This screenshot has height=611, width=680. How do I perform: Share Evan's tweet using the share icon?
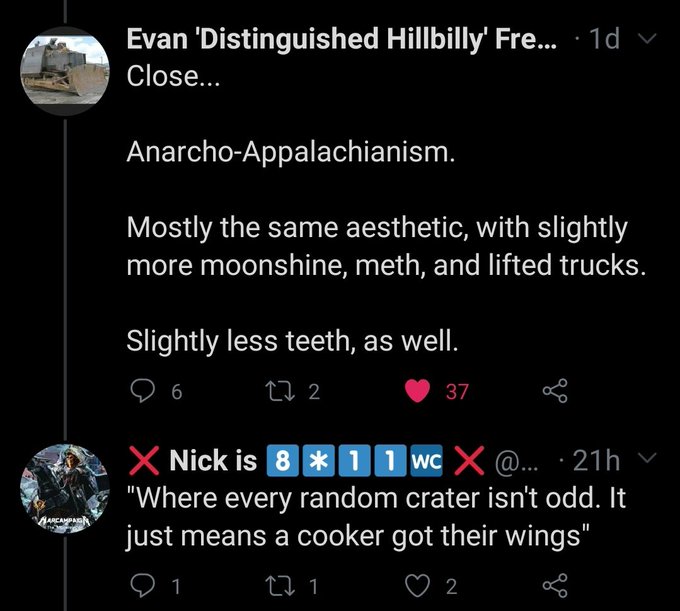(555, 391)
